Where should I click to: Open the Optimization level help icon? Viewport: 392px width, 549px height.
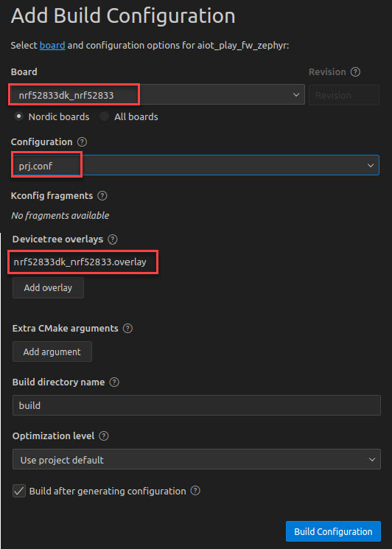[104, 436]
